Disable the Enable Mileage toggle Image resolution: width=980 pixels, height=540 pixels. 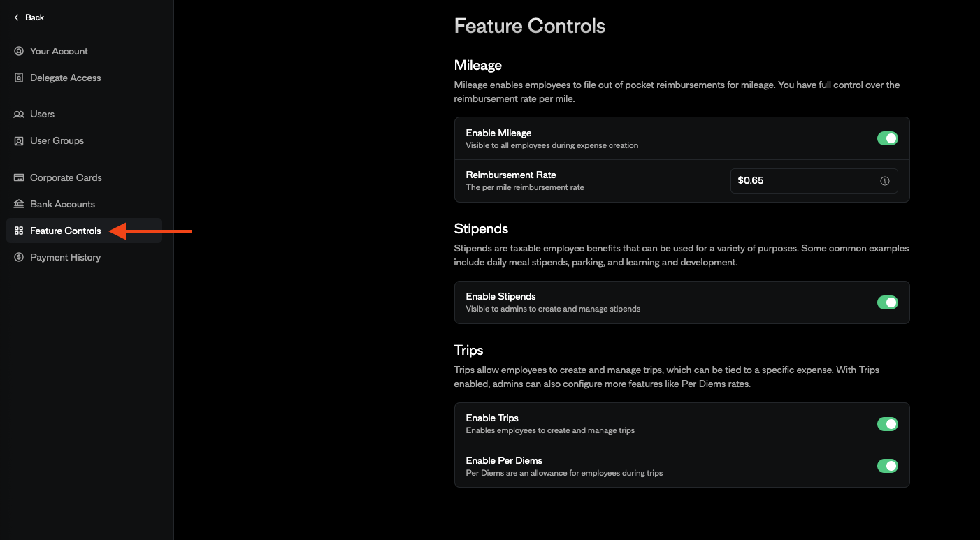(887, 138)
